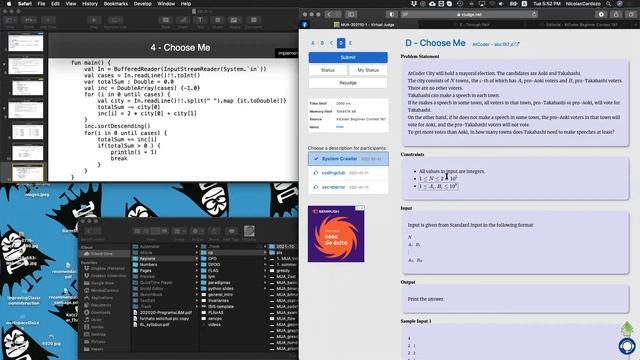
Task: Select problem C in the contest navigation
Action: [331, 43]
